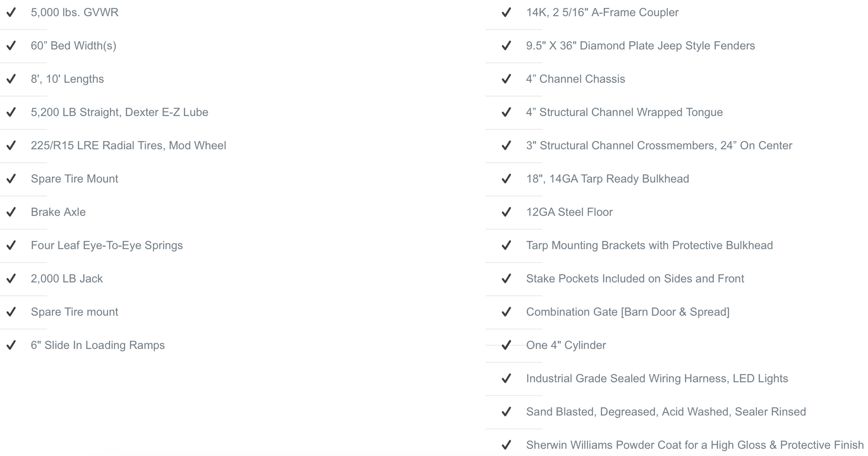The height and width of the screenshot is (456, 868).
Task: Click checkmark next to 14K A-Frame Coupler
Action: (x=506, y=12)
